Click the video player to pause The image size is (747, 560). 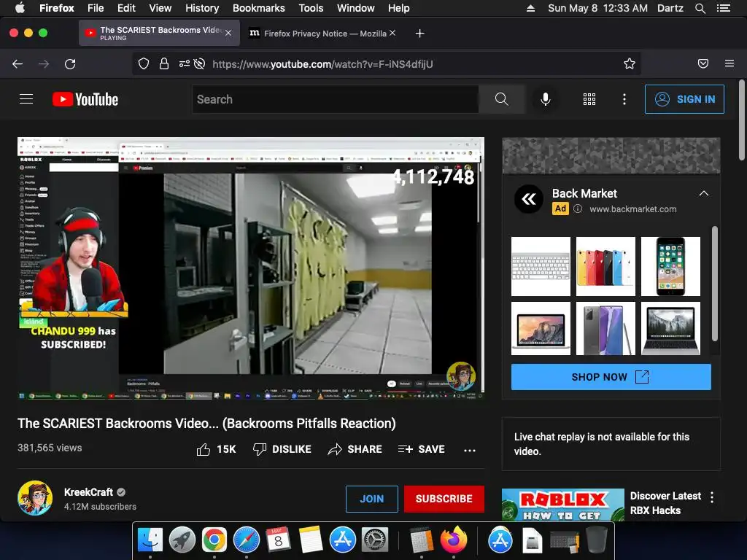(251, 268)
